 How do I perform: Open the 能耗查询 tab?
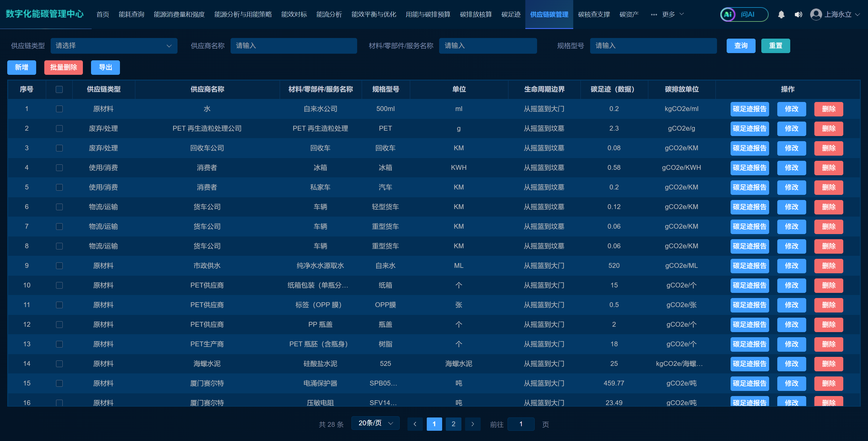131,14
